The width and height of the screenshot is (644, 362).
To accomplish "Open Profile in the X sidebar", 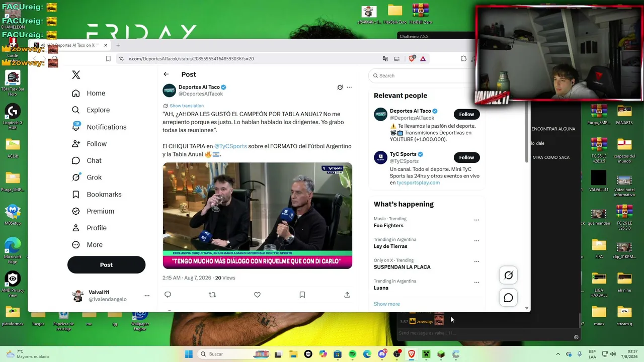I will [89, 228].
